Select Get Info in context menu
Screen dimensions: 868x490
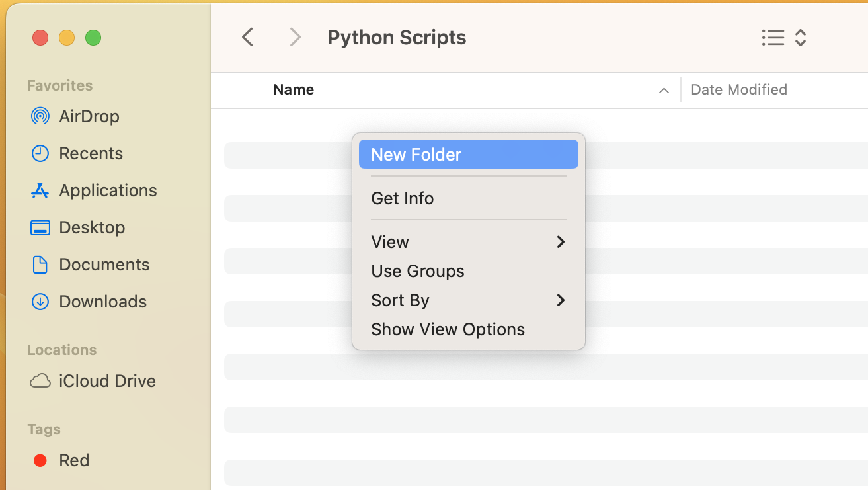(403, 198)
